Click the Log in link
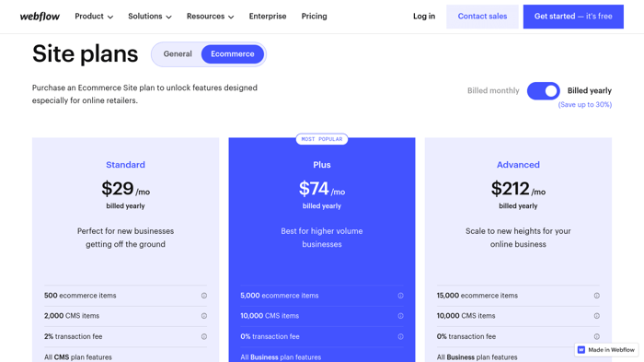Viewport: 644px width, 362px height. pyautogui.click(x=424, y=17)
